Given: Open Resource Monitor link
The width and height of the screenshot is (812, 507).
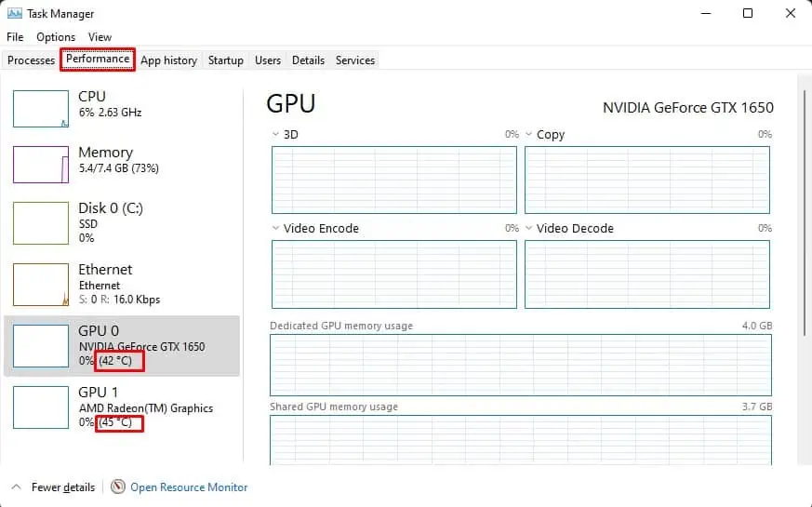Looking at the screenshot, I should 189,487.
